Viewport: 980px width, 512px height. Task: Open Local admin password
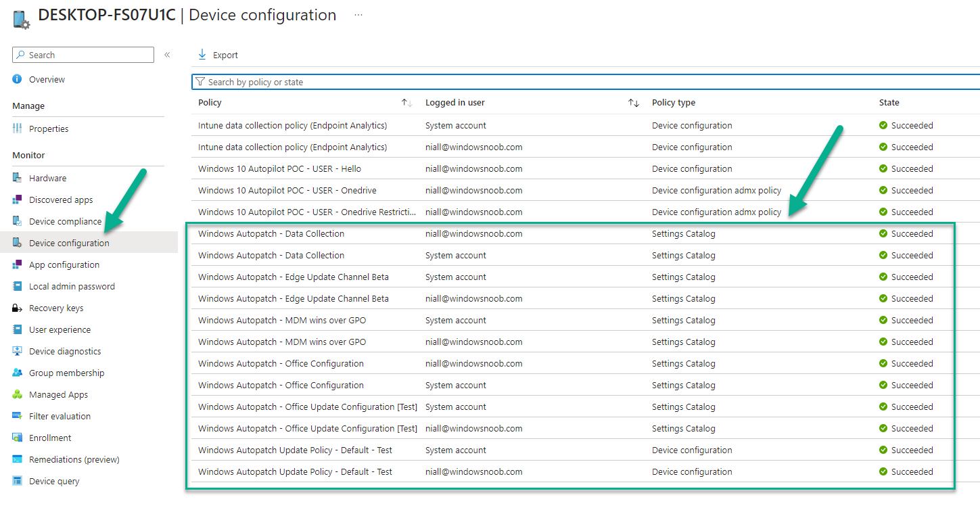pos(72,286)
